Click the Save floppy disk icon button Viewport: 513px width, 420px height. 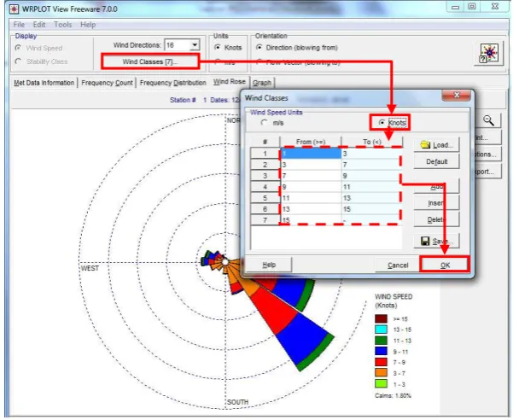coord(437,241)
